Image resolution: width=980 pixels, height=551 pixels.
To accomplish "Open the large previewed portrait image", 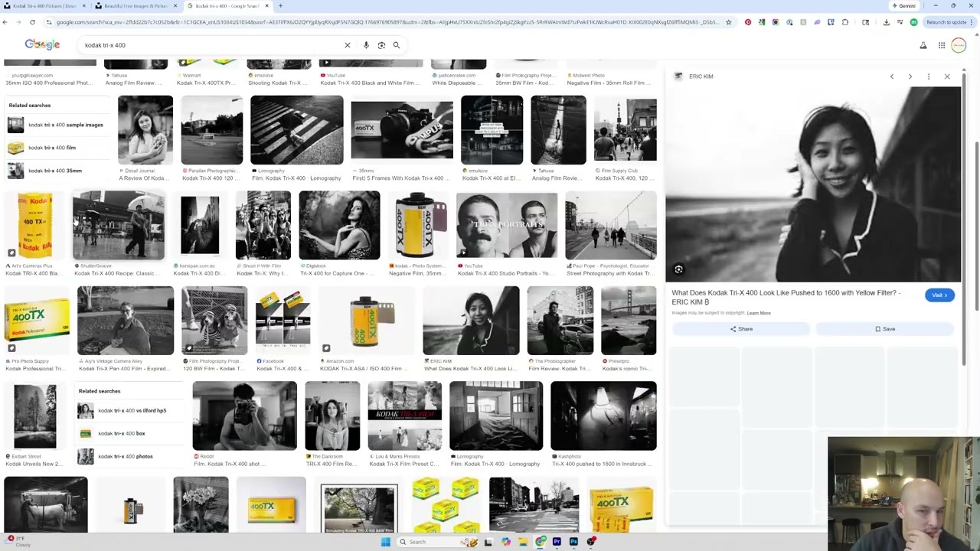I will click(x=813, y=184).
